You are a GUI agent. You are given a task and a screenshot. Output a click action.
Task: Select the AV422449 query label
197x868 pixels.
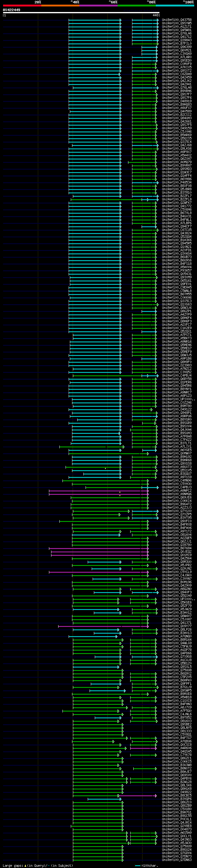[x=11, y=10]
